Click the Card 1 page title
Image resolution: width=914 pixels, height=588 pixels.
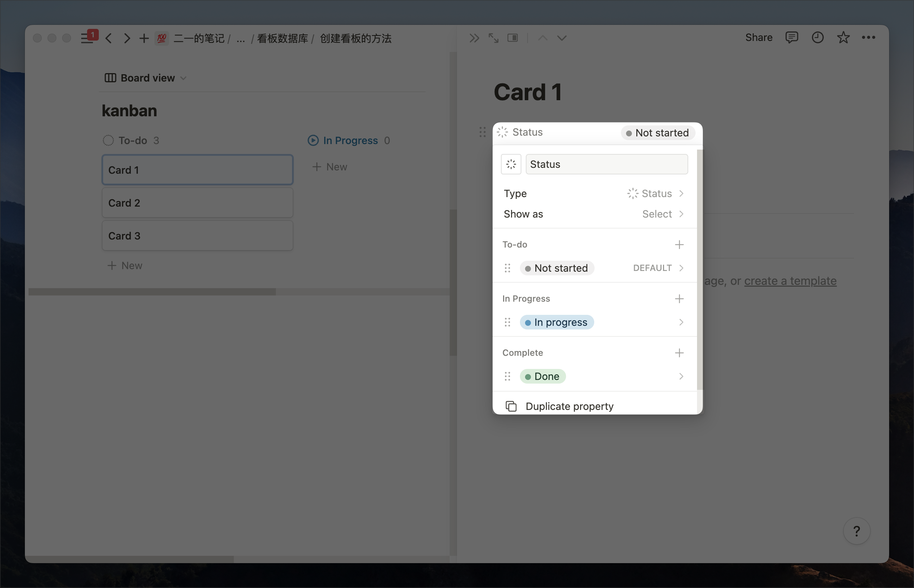click(x=528, y=93)
